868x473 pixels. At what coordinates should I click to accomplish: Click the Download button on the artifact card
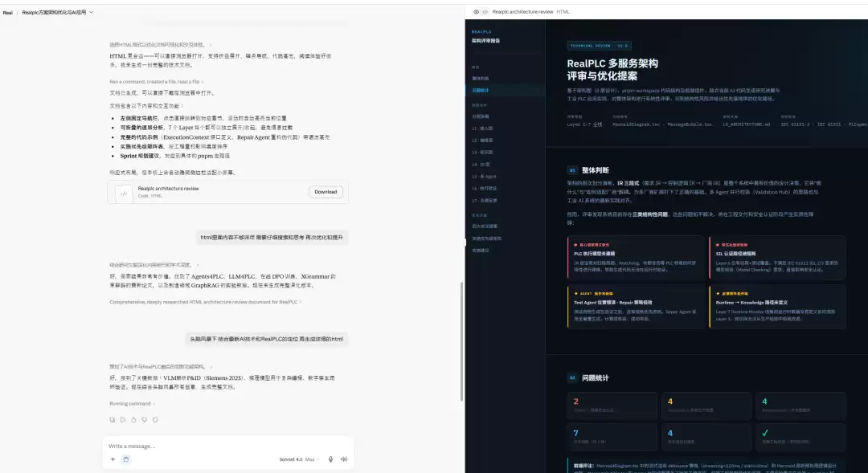point(325,192)
